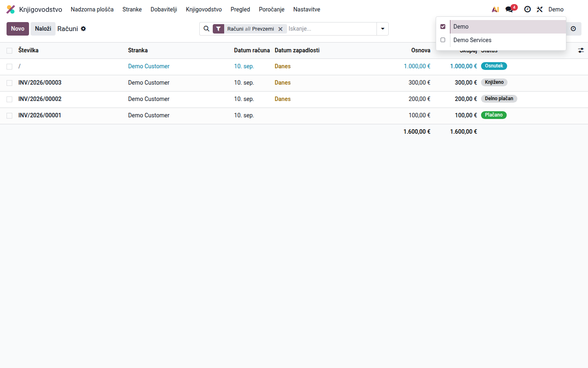Open the Demo company switcher

point(556,9)
